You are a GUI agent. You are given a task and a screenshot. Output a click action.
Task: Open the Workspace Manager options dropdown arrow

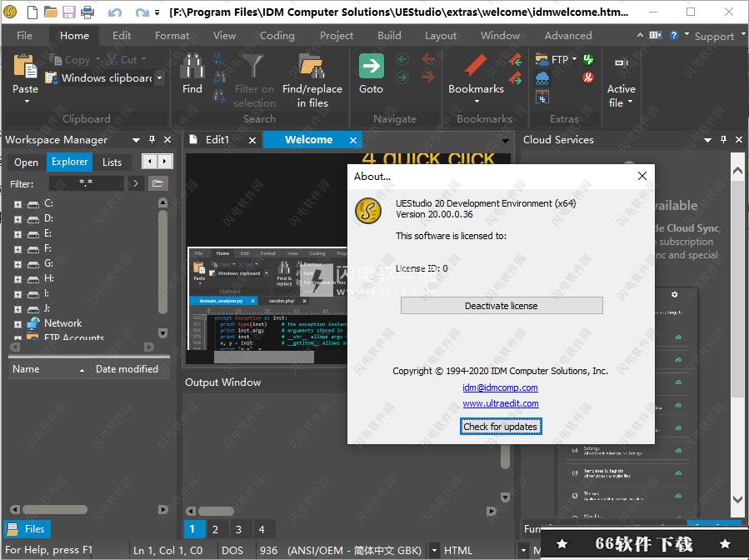click(136, 140)
